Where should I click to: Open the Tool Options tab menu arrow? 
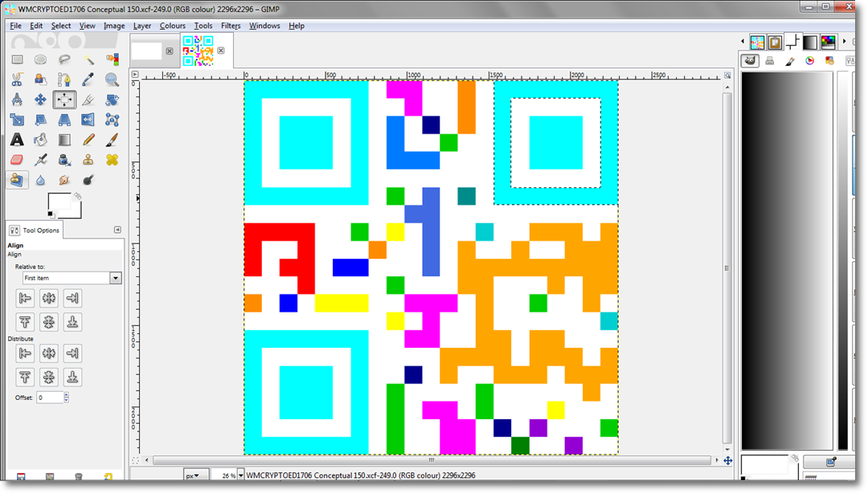117,230
